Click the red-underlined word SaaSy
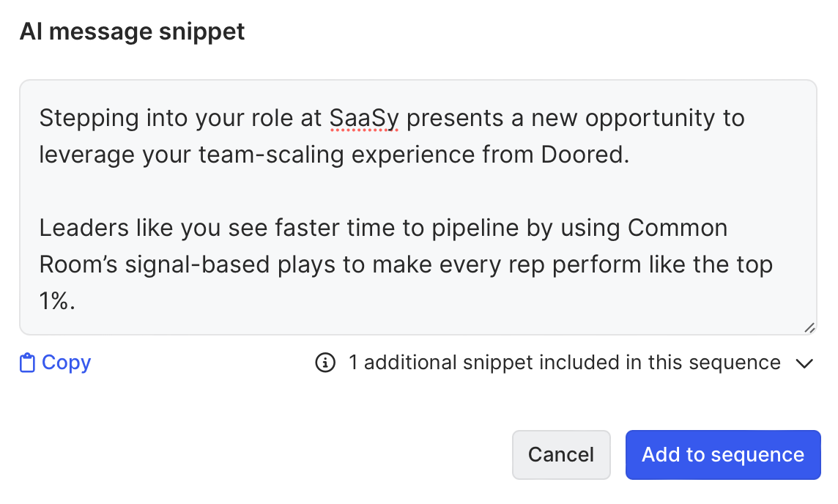Screen dimensions: 838x504 click(x=364, y=118)
